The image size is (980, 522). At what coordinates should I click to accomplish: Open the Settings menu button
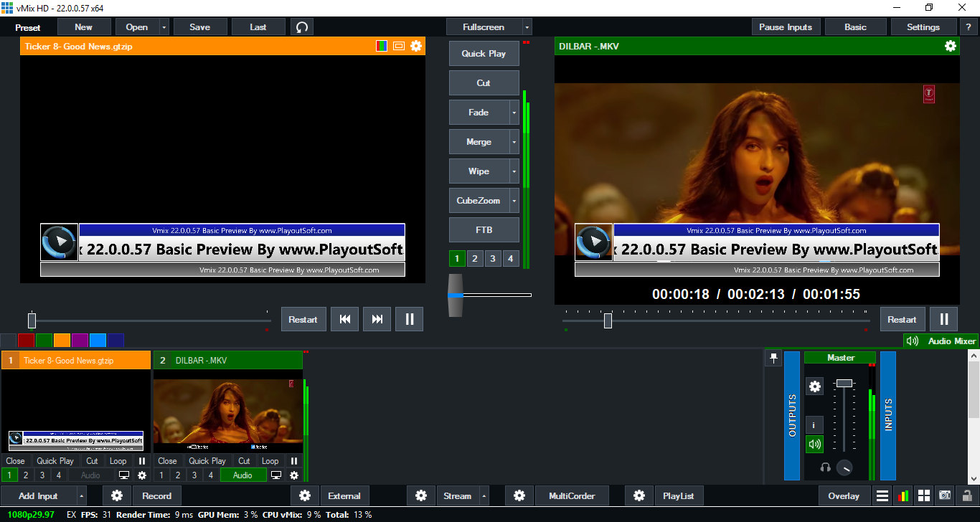[x=923, y=27]
